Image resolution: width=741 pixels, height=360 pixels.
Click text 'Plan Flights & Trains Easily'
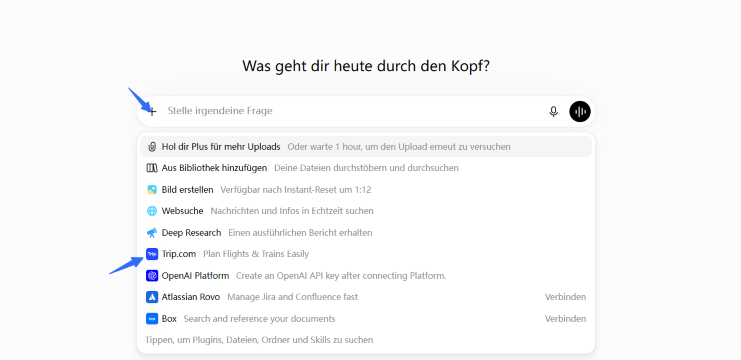pyautogui.click(x=256, y=254)
